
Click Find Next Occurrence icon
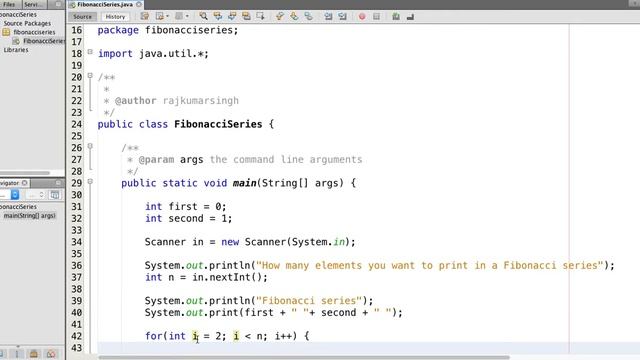click(232, 16)
